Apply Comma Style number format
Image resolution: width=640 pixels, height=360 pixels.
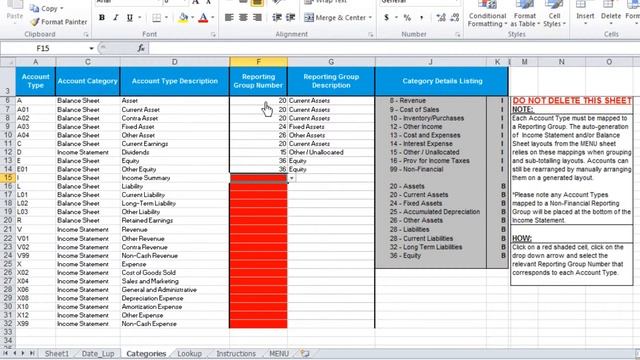click(422, 18)
